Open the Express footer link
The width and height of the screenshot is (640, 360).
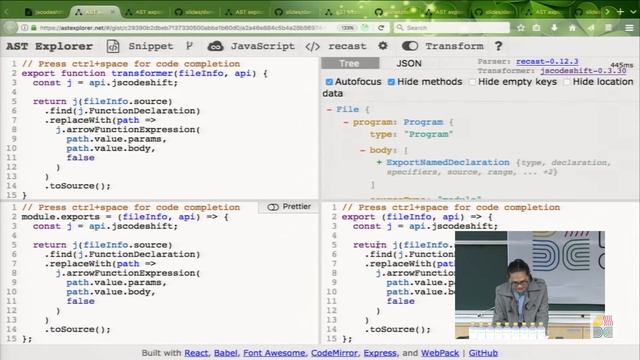tap(380, 353)
